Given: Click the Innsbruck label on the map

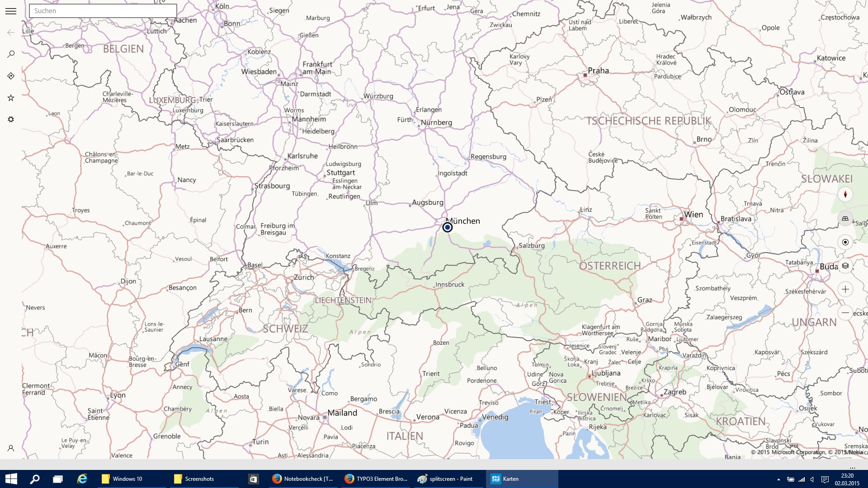Looking at the screenshot, I should [450, 284].
